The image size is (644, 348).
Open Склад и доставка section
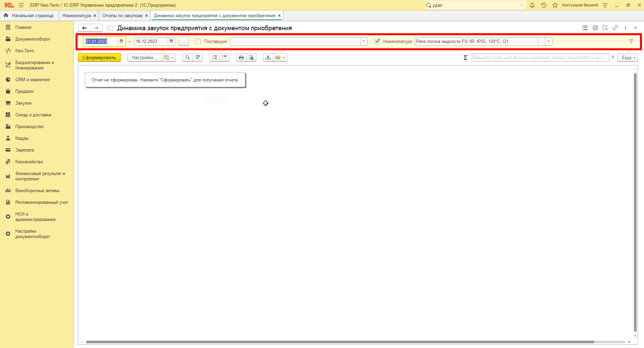click(x=33, y=115)
